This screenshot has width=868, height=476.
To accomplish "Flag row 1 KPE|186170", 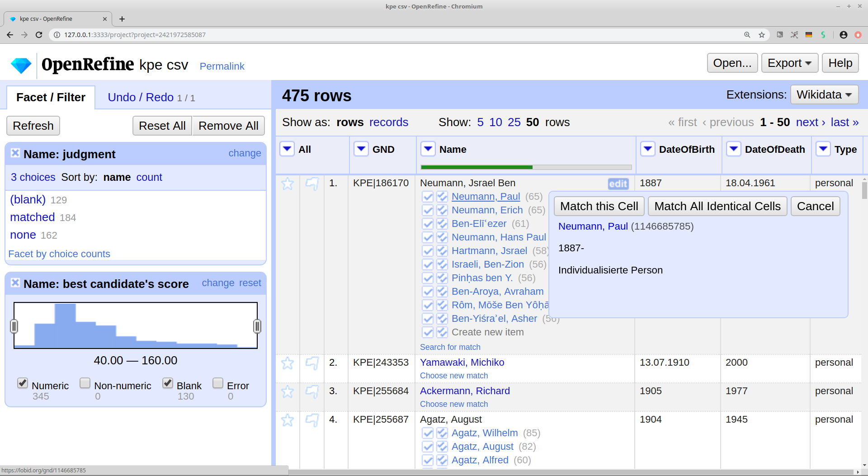I will coord(312,184).
